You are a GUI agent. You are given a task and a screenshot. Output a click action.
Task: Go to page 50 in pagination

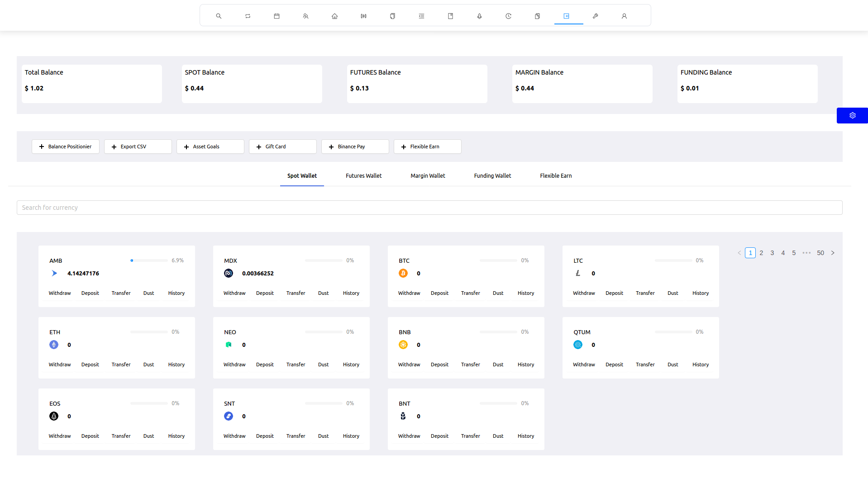click(820, 253)
